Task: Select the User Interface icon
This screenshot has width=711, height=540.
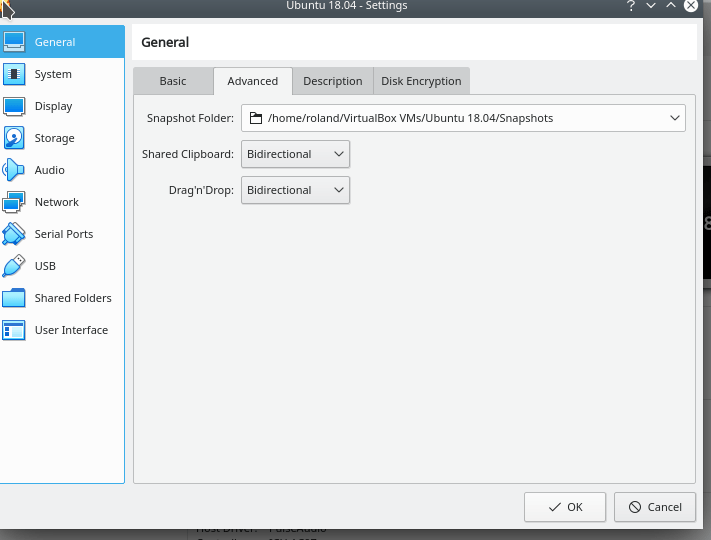Action: click(14, 330)
